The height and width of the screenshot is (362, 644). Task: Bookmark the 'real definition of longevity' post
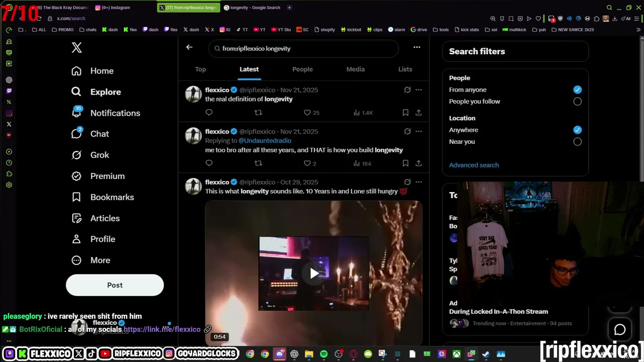click(406, 113)
